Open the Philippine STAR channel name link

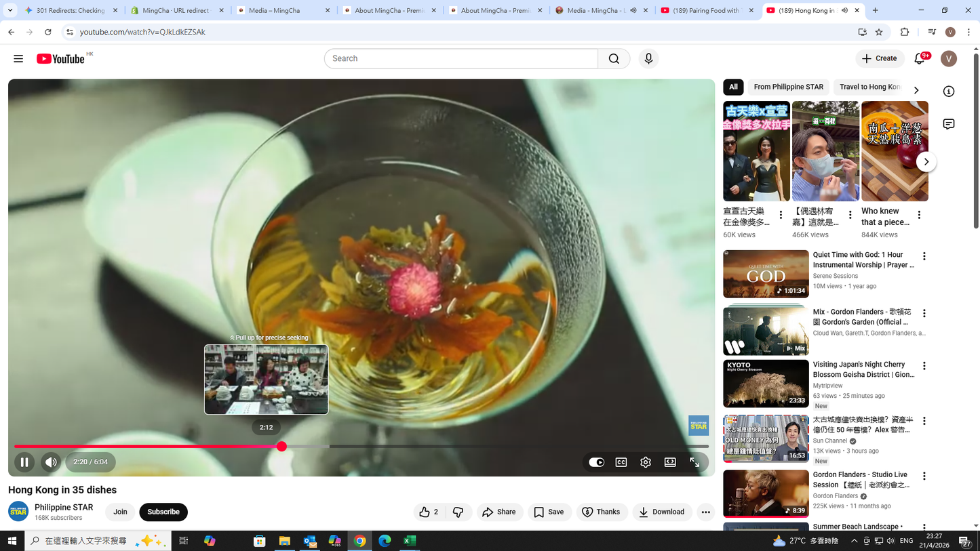64,508
